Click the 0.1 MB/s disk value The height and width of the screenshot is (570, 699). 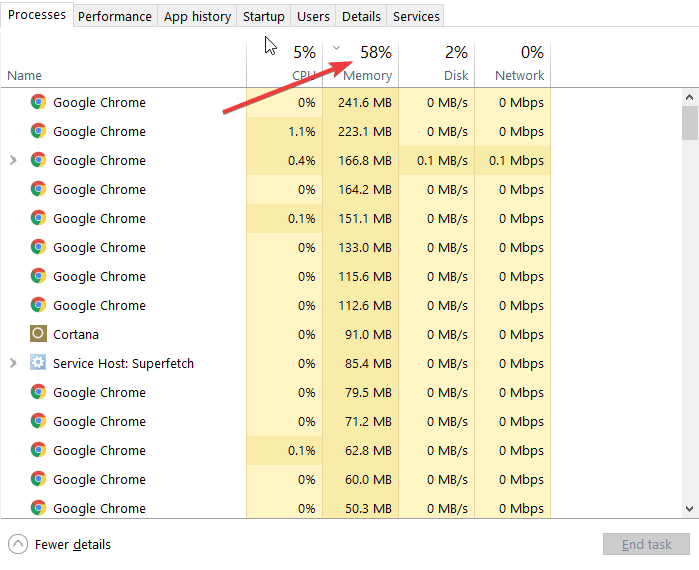coord(442,160)
